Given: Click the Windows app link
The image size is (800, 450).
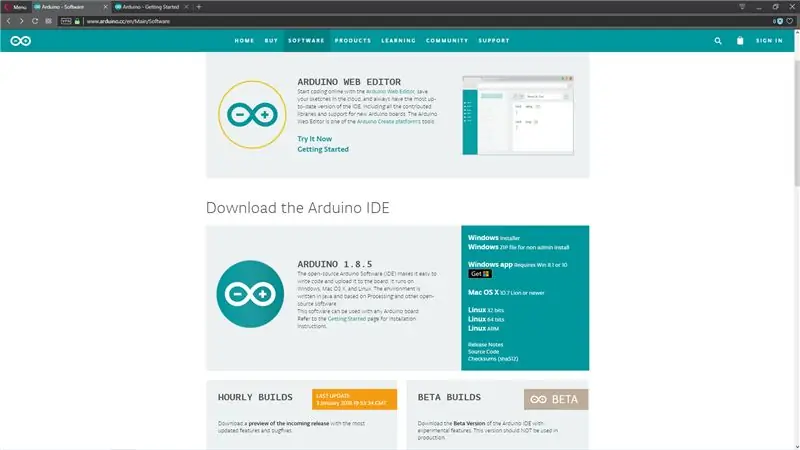Looking at the screenshot, I should pos(490,264).
